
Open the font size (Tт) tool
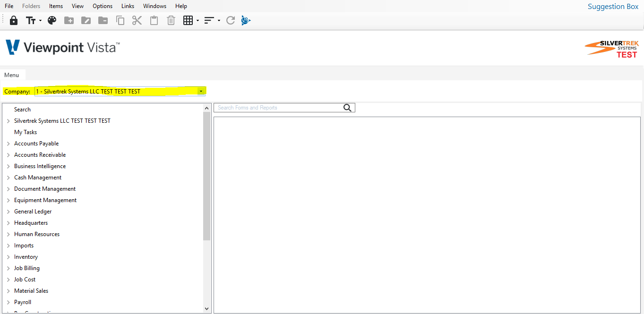[31, 20]
